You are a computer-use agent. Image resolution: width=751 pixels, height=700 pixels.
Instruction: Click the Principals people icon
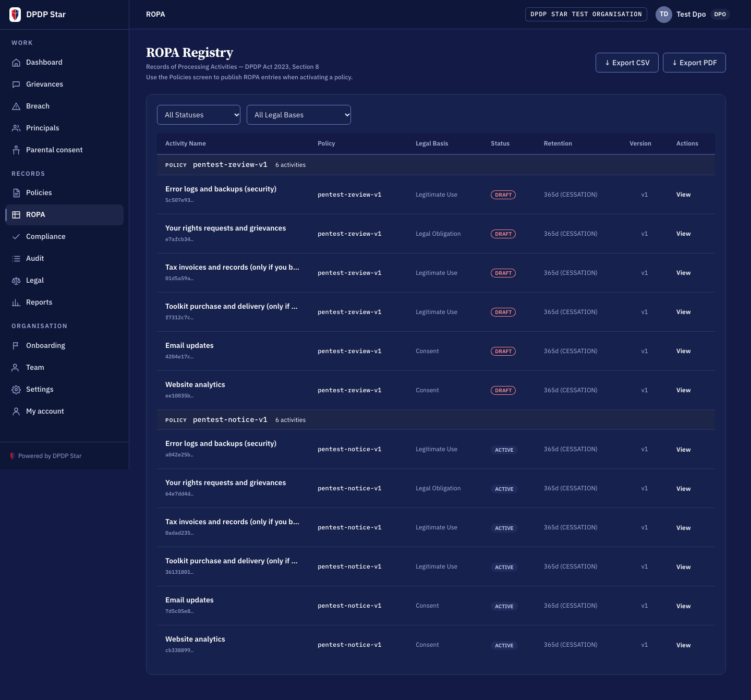point(16,128)
